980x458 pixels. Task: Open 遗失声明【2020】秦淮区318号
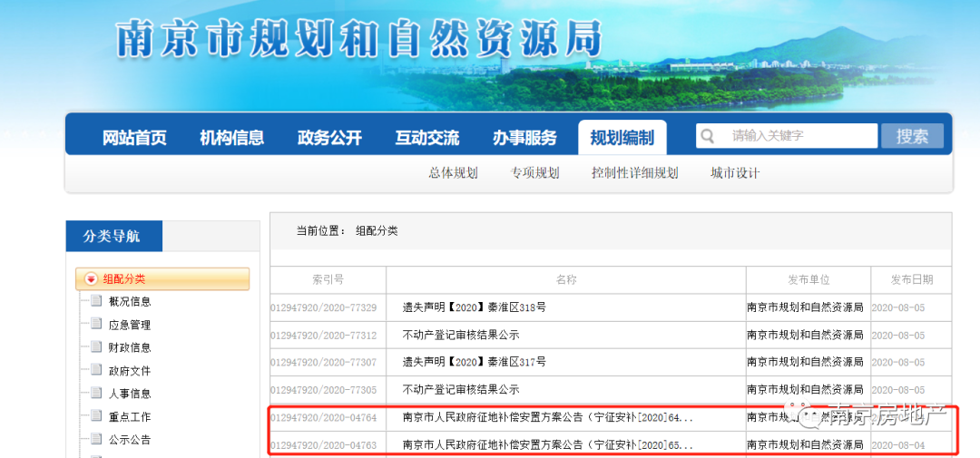click(475, 307)
